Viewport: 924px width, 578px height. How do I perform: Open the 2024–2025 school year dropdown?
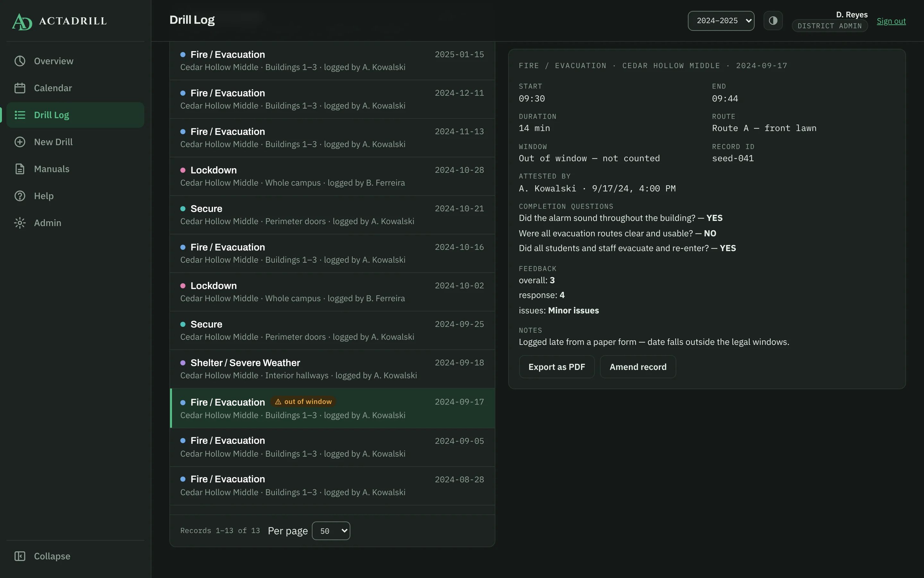tap(721, 21)
